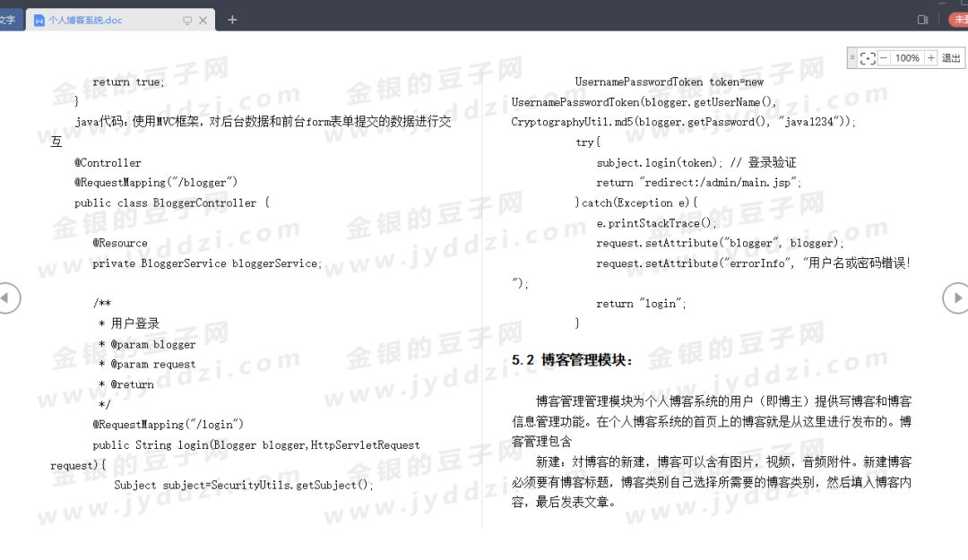Click the line Subject subject=SecurityUtils.getSubject();
The image size is (968, 560).
pos(244,486)
